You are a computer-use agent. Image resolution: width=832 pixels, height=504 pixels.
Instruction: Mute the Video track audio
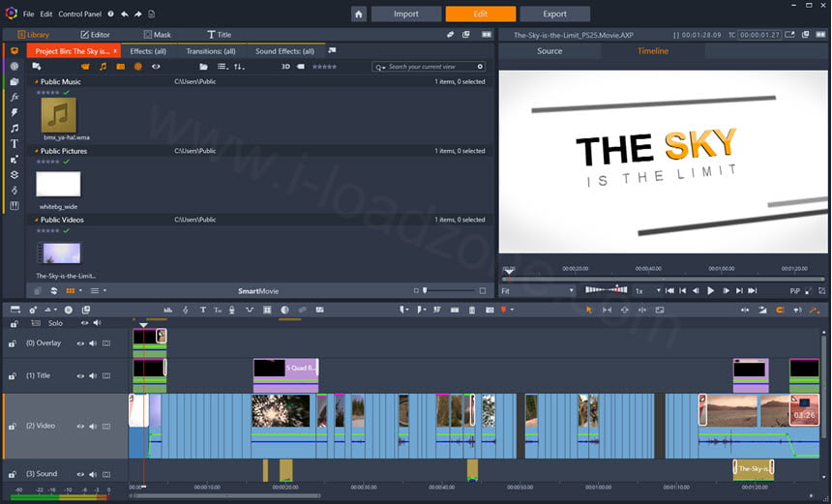(x=93, y=426)
